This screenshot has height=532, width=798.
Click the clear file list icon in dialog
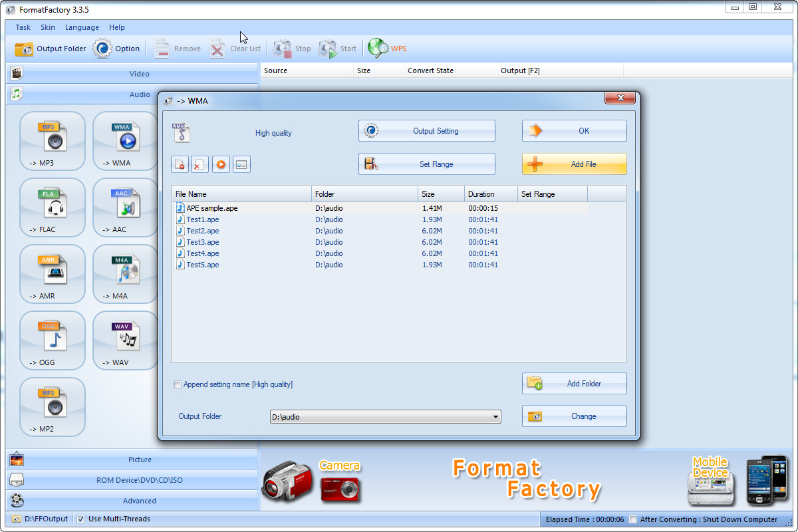click(199, 164)
